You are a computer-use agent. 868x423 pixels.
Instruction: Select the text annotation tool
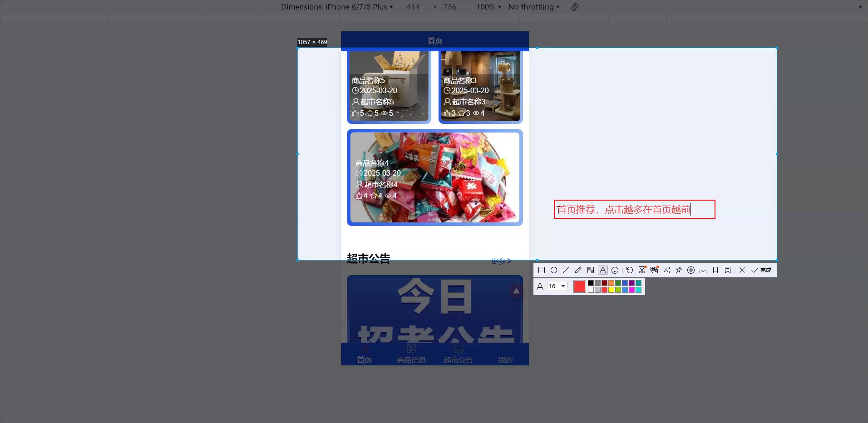click(x=603, y=270)
